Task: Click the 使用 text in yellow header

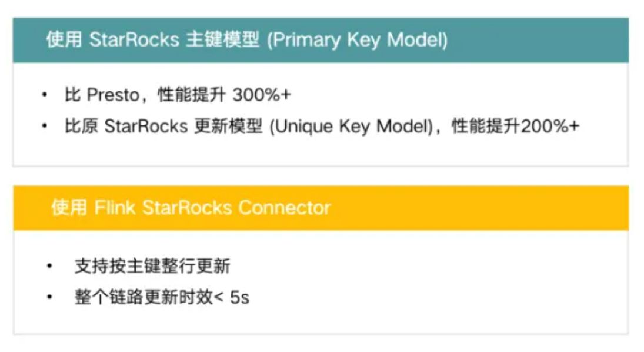Action: coord(69,208)
